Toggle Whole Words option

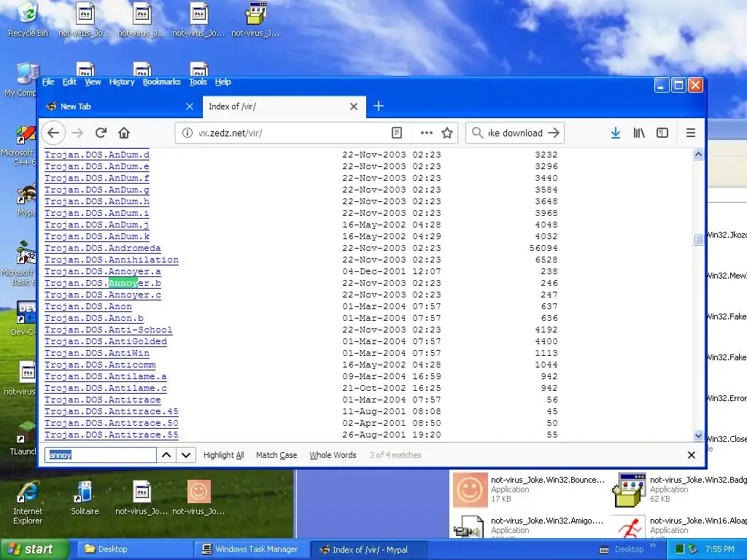(x=333, y=455)
